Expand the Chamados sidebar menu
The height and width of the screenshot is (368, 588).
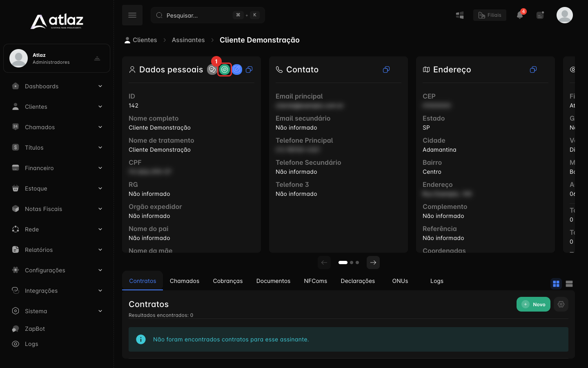coord(57,127)
